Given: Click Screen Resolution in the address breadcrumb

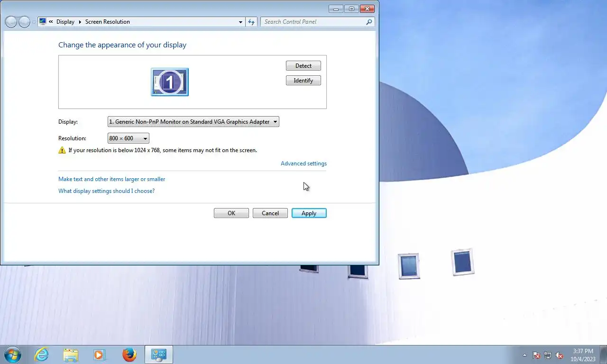Looking at the screenshot, I should coord(108,22).
